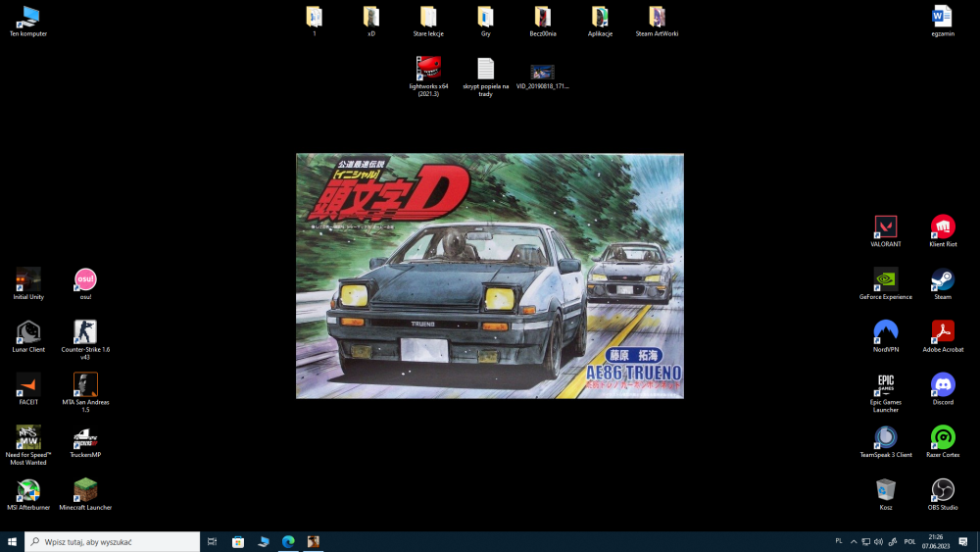The width and height of the screenshot is (980, 552).
Task: Select the Discord desktop shortcut
Action: click(x=943, y=389)
